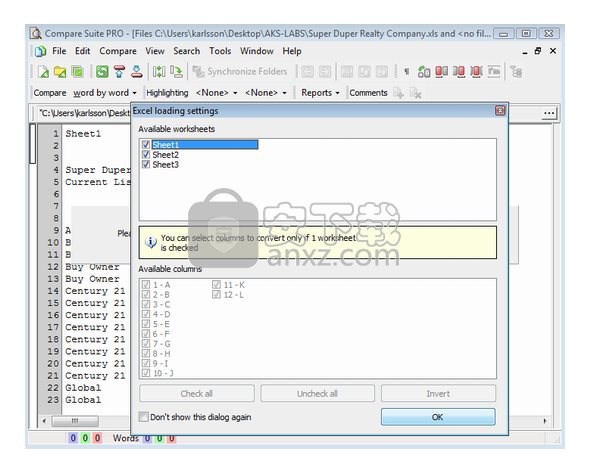
Task: Click the third red book icon with arrows
Action: (x=476, y=72)
